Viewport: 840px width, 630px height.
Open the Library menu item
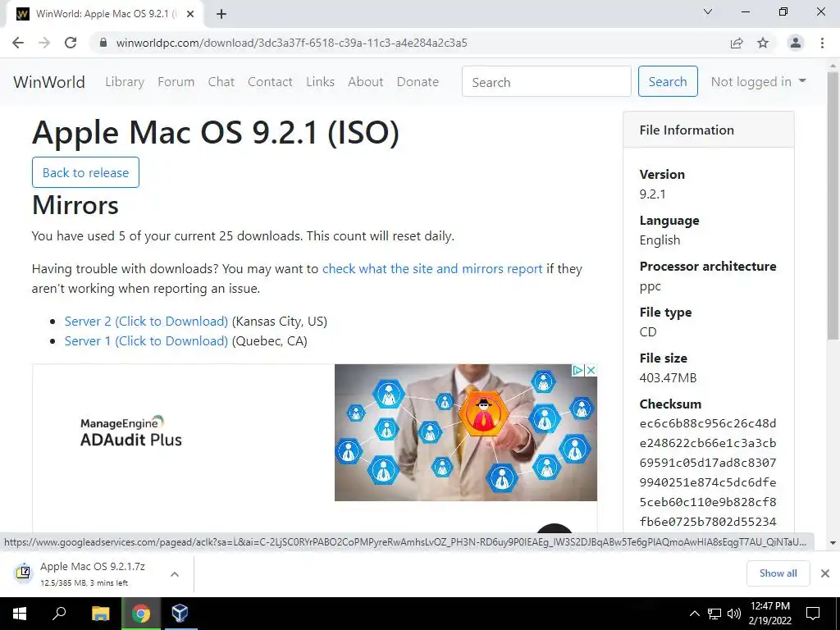click(x=125, y=82)
